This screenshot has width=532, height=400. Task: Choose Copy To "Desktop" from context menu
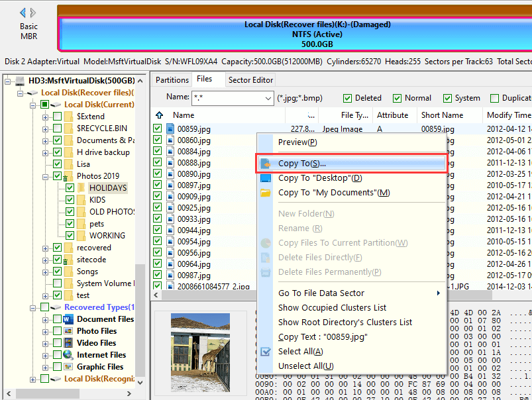319,178
